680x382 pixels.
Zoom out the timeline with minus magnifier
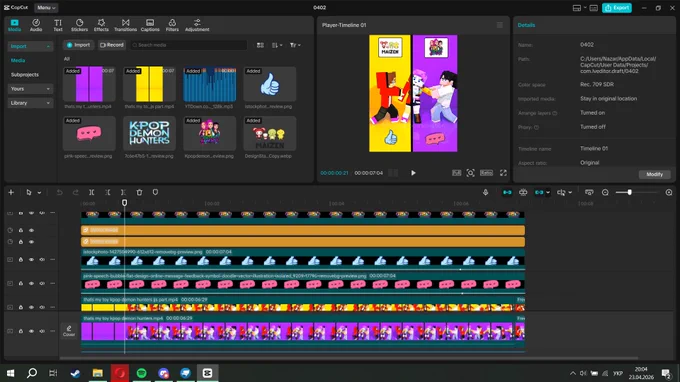pos(605,192)
